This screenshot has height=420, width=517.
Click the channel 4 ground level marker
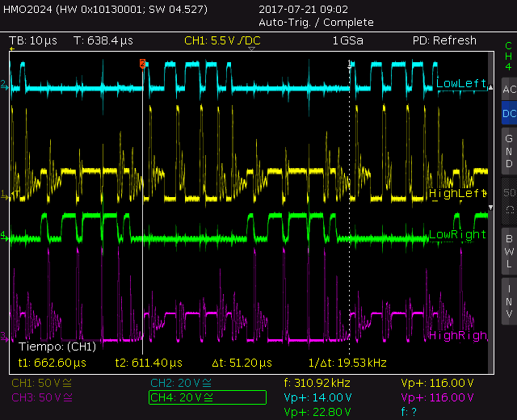click(4, 236)
